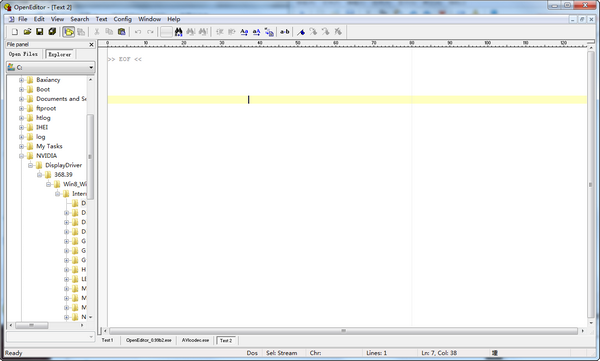Close the File panel with X
Screen dimensions: 600x361
(x=91, y=44)
